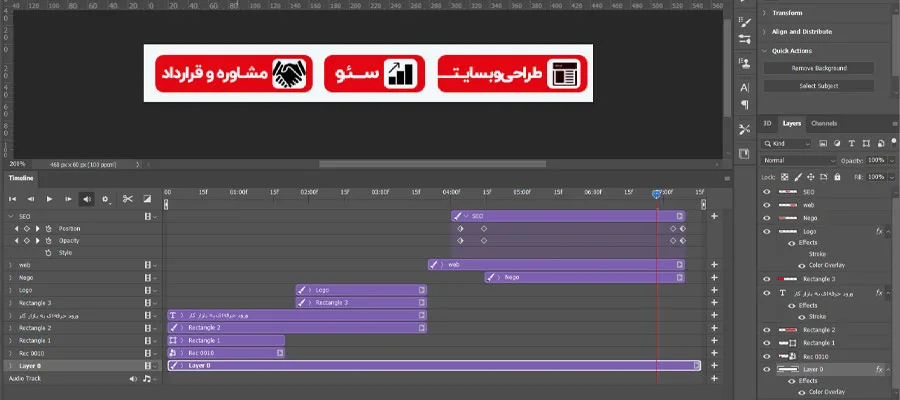
Task: Choose a transition with the fade icon
Action: pos(147,199)
